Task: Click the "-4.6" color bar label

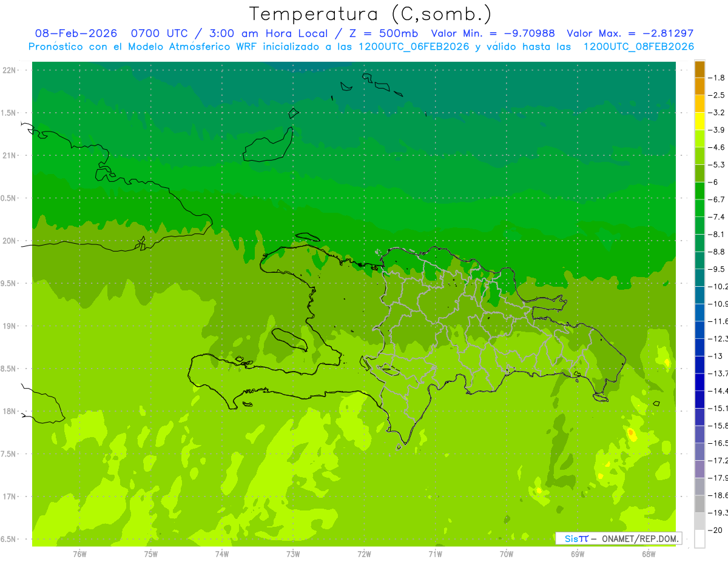Action: (x=718, y=147)
